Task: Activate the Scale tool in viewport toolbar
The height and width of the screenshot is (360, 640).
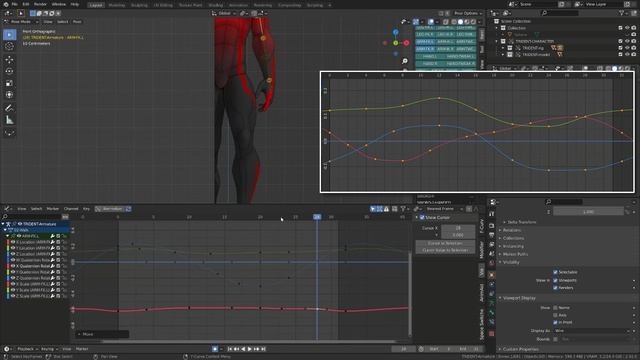Action: (9, 83)
